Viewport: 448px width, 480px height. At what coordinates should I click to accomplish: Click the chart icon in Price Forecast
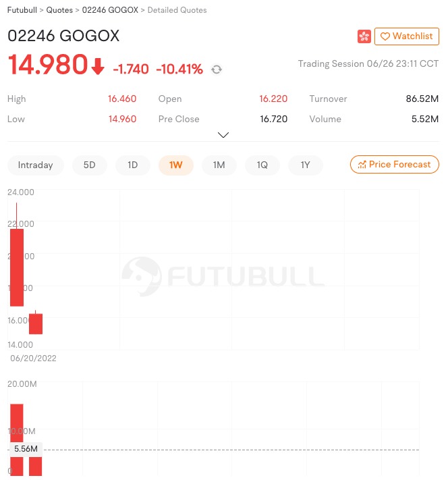click(362, 165)
